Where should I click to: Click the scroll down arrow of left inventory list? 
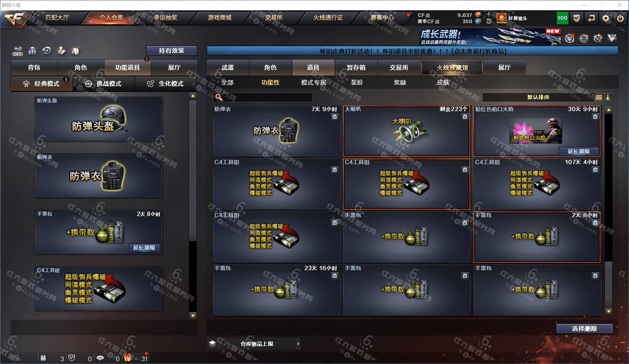coord(192,315)
